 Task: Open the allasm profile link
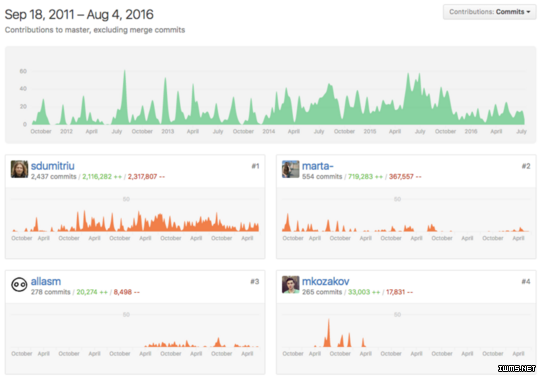[x=46, y=281]
